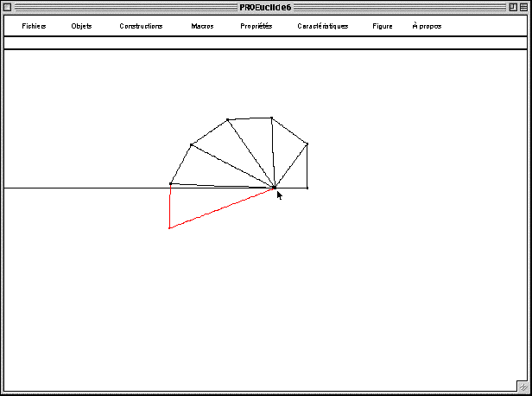Viewport: 532px width, 396px height.
Task: Select the right endpoint of the horizontal line
Action: pyautogui.click(x=307, y=188)
